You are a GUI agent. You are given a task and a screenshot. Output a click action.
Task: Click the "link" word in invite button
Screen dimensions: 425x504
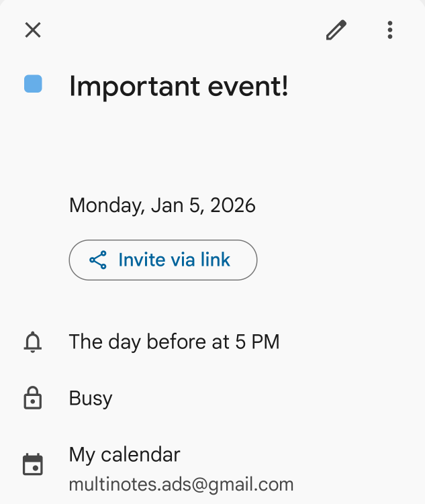[216, 260]
